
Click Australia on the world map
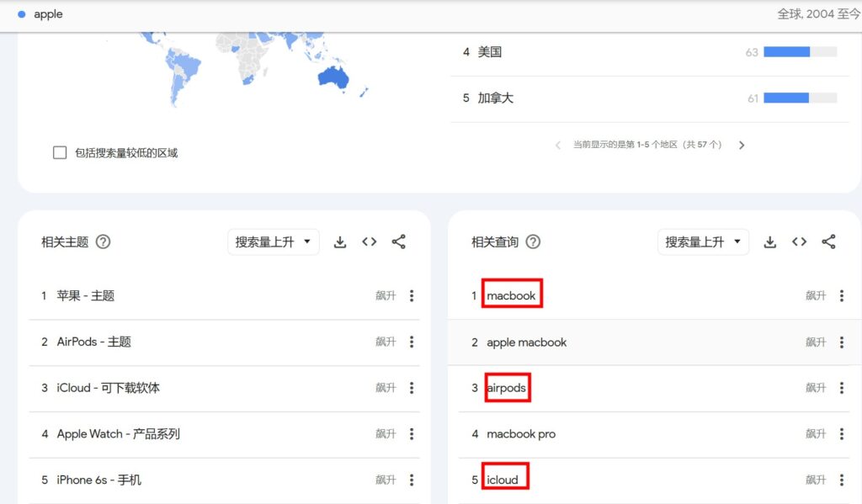(x=333, y=78)
